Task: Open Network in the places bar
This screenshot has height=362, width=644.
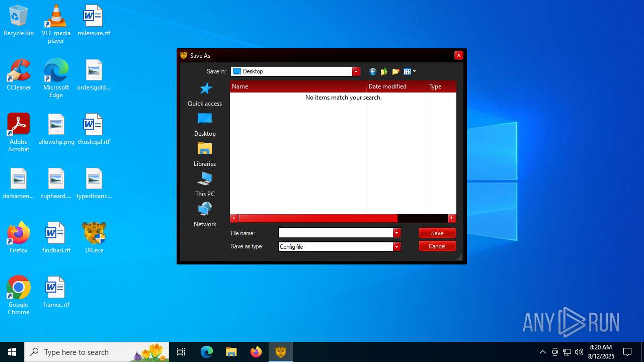Action: click(205, 215)
